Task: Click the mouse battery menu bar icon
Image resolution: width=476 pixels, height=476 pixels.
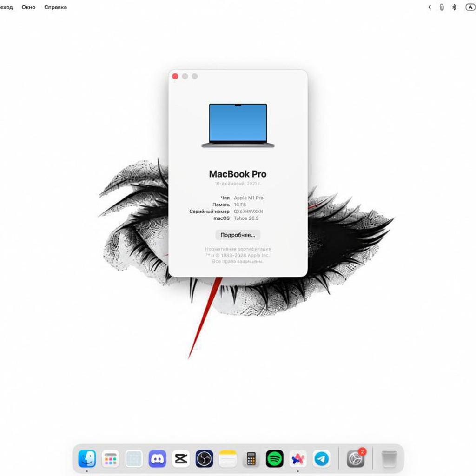Action: (x=442, y=7)
